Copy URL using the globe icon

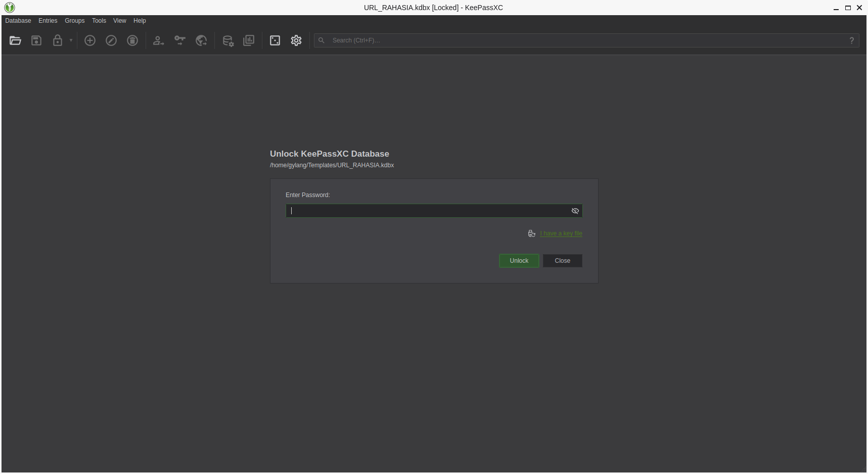(201, 40)
